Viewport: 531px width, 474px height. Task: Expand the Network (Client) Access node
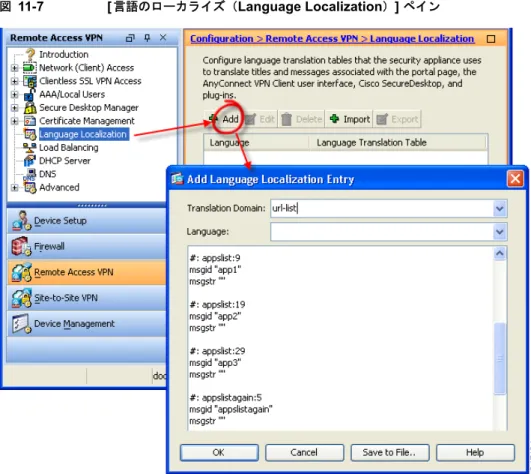(x=14, y=68)
